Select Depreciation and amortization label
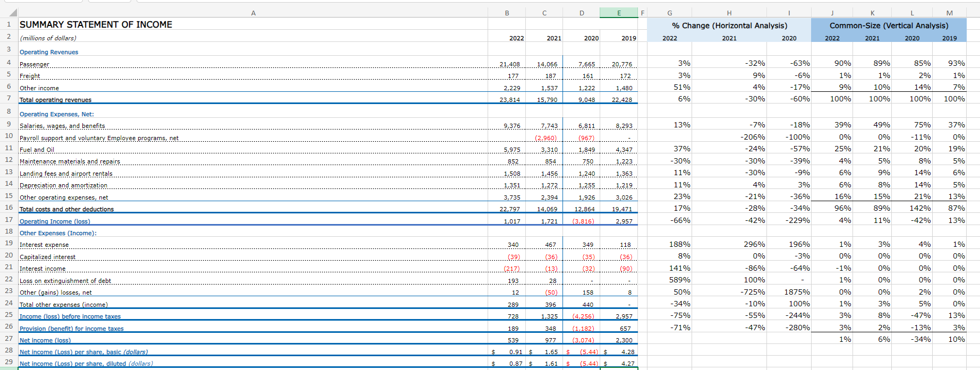Viewport: 980px width, 370px height. (x=63, y=185)
